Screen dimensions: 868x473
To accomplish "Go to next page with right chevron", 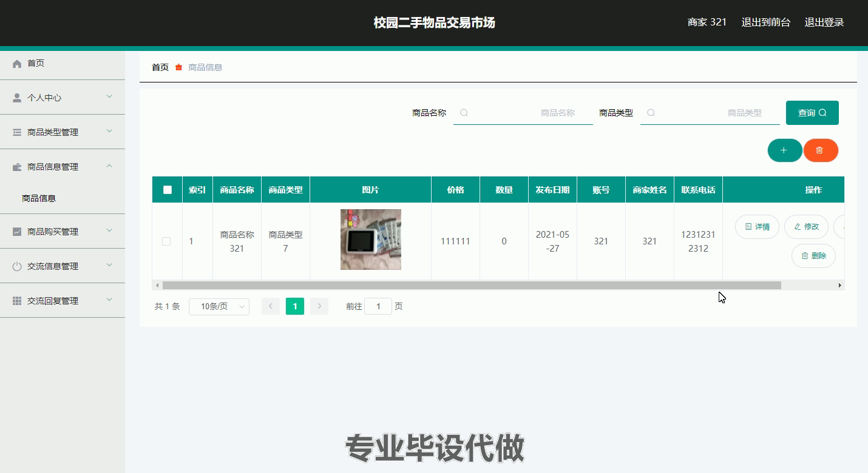I will 319,306.
